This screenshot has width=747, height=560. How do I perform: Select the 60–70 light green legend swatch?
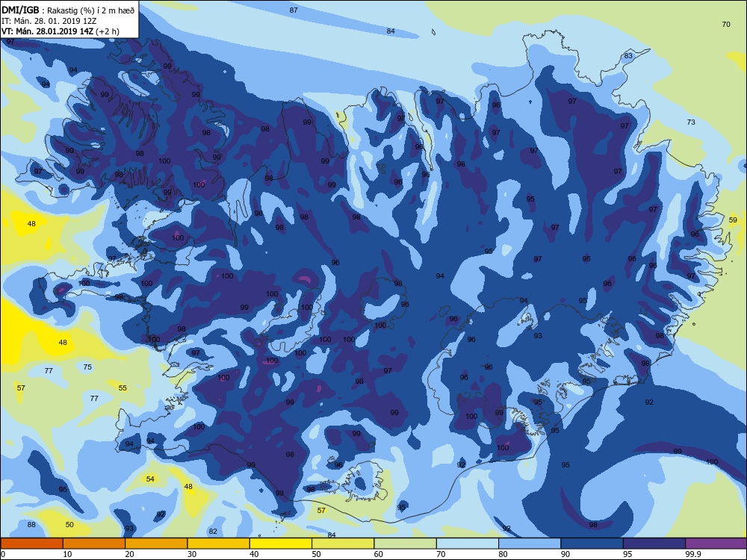pos(406,544)
